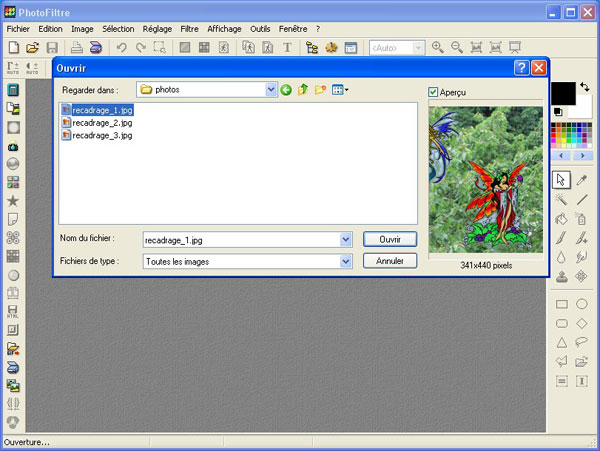600x451 pixels.
Task: Choose the Triangle selection shape
Action: click(x=561, y=342)
